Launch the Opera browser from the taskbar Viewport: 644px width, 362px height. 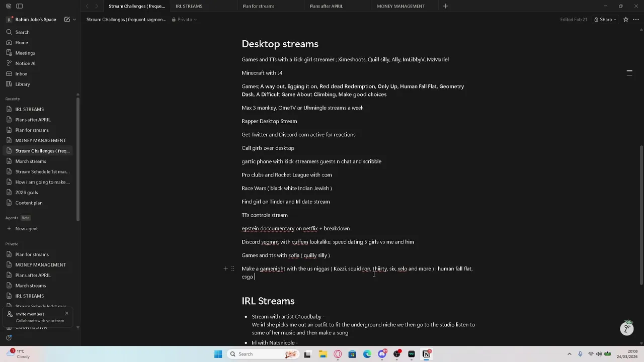(x=338, y=354)
